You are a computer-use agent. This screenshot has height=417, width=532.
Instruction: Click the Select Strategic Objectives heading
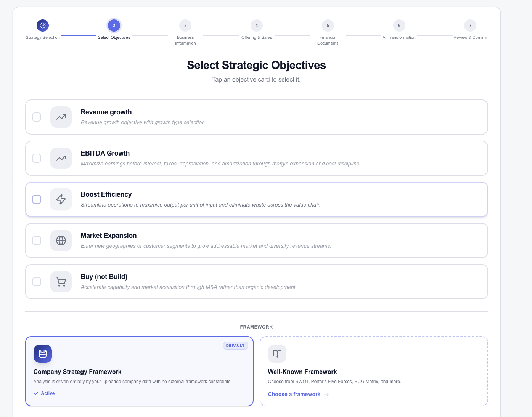256,65
